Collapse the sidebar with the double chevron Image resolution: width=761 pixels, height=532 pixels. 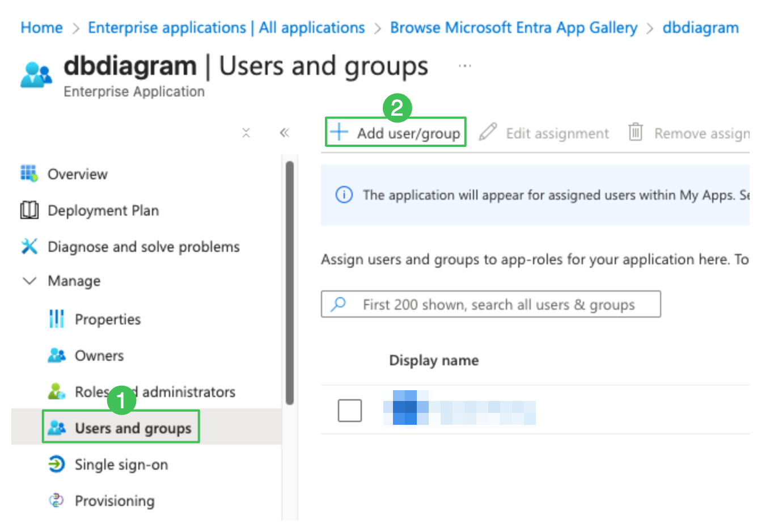point(285,132)
